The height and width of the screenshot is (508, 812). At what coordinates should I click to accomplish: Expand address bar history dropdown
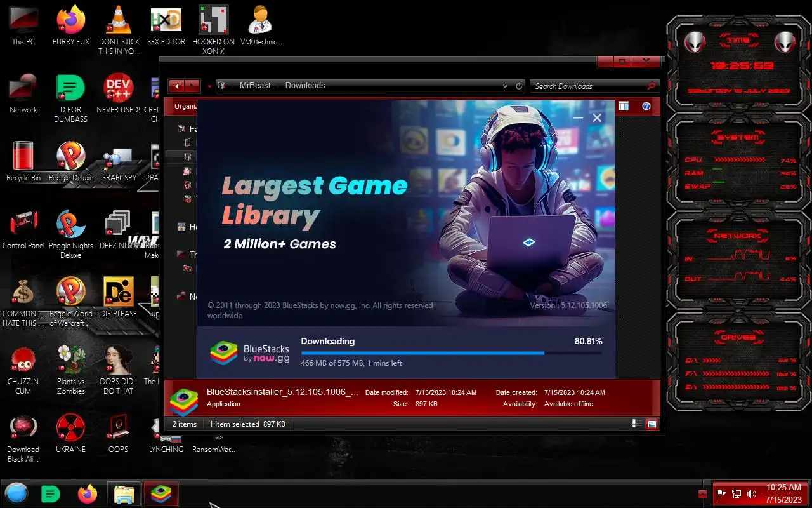[505, 86]
